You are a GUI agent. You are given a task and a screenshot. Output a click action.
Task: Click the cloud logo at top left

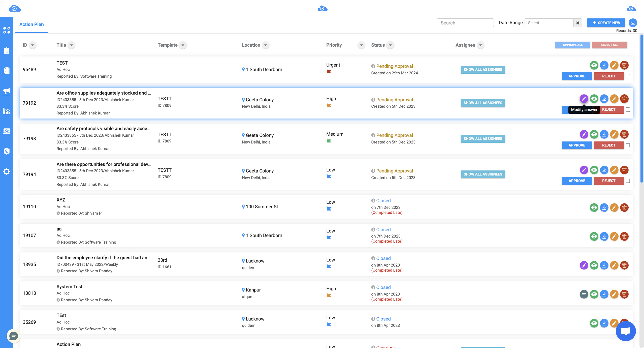tap(15, 9)
